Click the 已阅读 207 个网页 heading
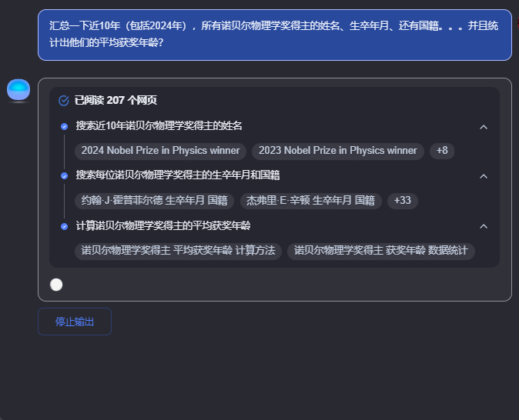 point(116,100)
